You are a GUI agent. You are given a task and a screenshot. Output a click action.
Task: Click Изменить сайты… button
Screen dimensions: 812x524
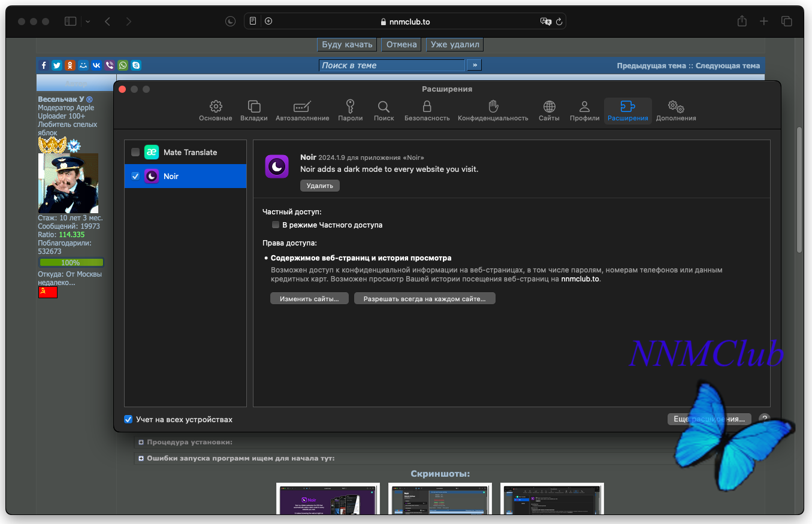coord(309,298)
